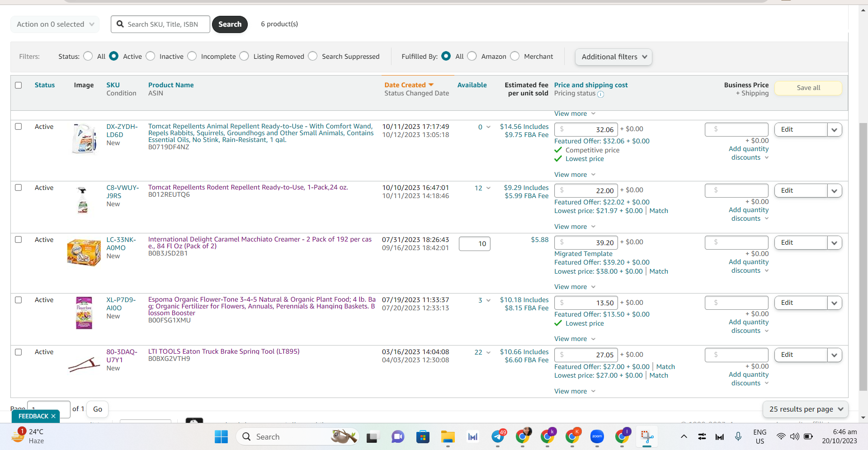Screen dimensions: 868x450
Task: Expand Additional filters dropdown
Action: [x=613, y=57]
